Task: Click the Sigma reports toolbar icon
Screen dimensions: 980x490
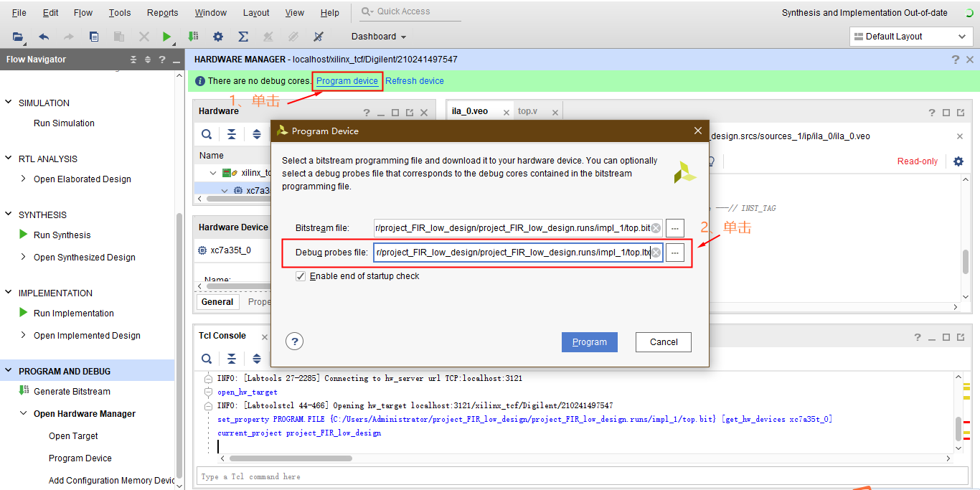Action: pos(243,37)
